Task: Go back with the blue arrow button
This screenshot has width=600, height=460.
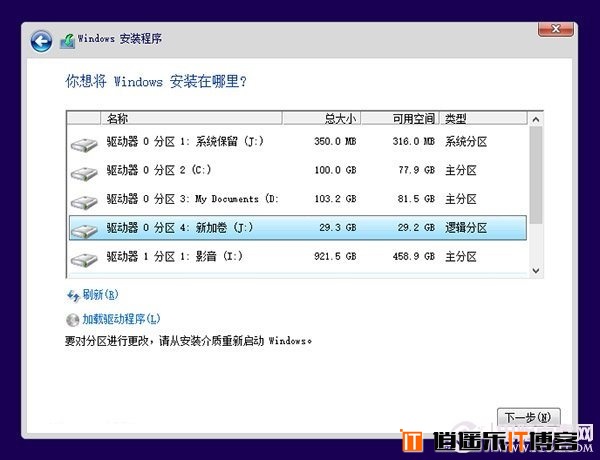Action: pos(41,41)
